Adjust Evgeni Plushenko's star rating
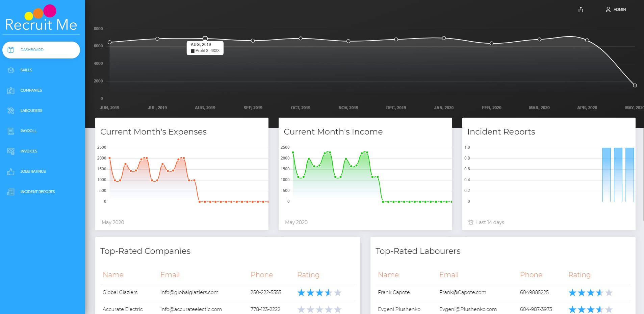This screenshot has height=314, width=644. pyautogui.click(x=591, y=309)
